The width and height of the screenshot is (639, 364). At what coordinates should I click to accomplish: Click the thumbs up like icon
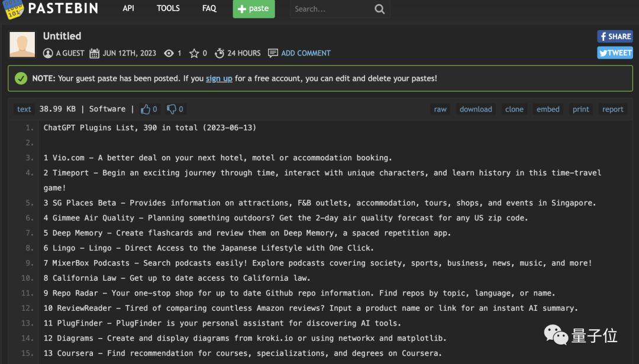[x=146, y=109]
